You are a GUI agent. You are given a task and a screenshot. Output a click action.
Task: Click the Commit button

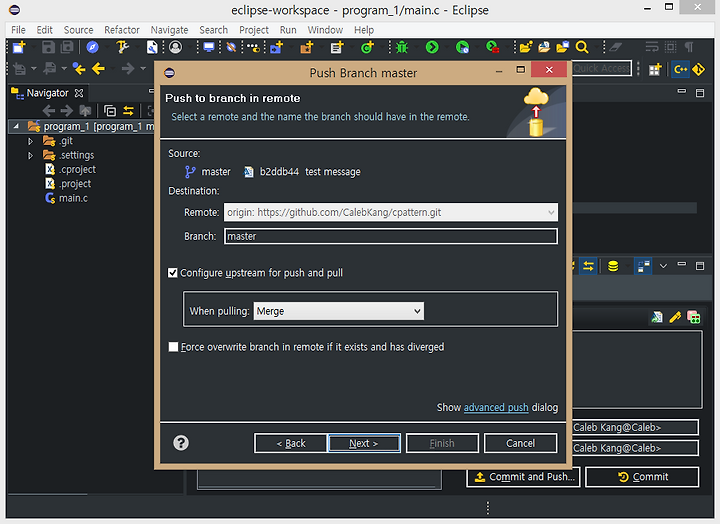coord(642,477)
